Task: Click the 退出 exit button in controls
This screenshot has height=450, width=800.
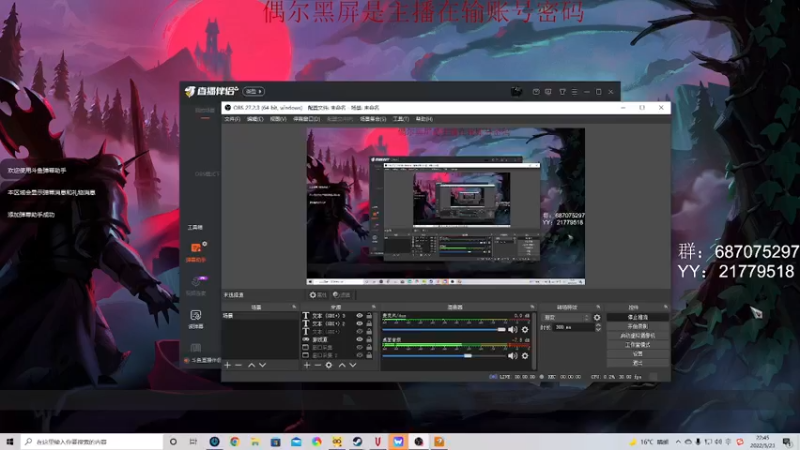Action: (x=638, y=363)
